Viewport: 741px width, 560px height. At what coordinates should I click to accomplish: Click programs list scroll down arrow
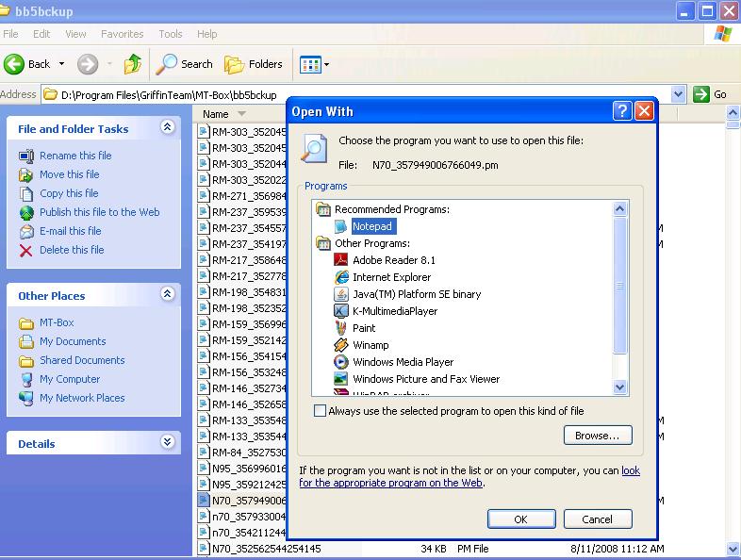(x=619, y=387)
